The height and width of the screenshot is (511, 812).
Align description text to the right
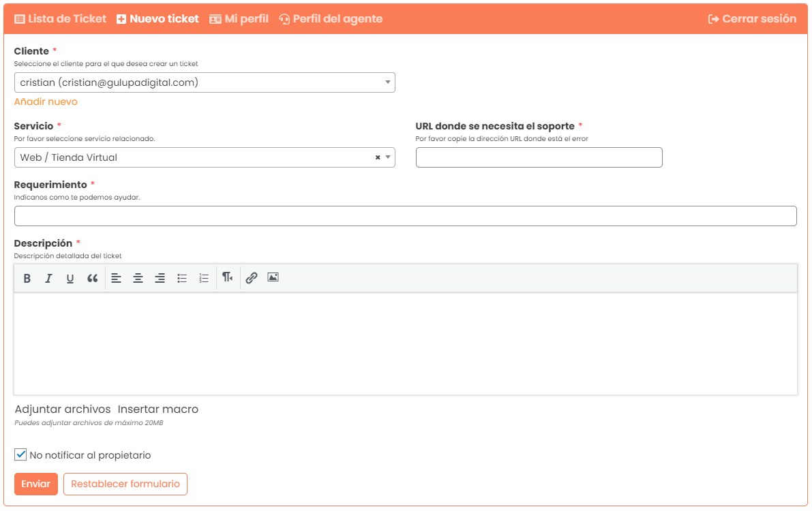pyautogui.click(x=160, y=279)
